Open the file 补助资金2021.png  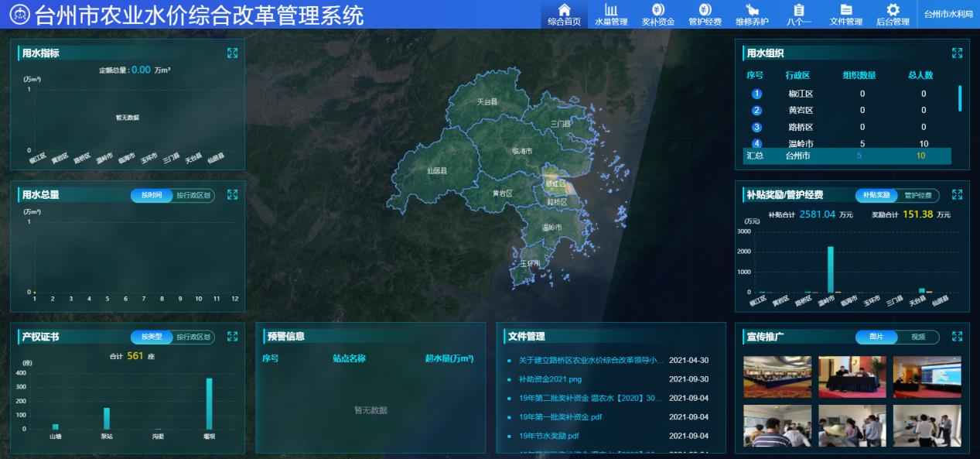(x=550, y=379)
